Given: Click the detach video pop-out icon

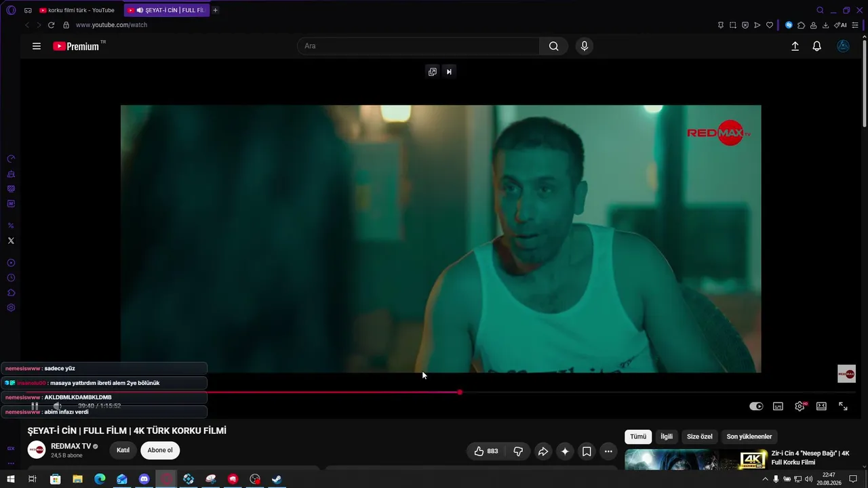Looking at the screenshot, I should (432, 72).
